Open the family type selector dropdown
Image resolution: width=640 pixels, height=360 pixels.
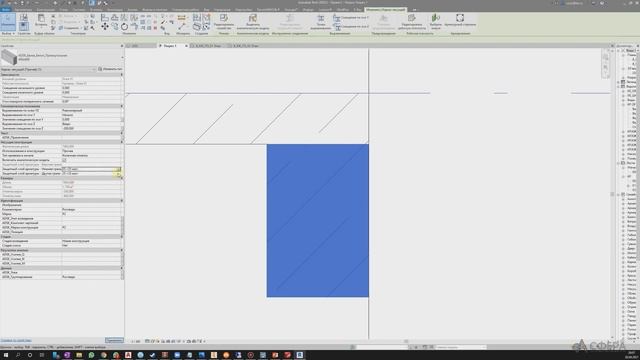[x=121, y=57]
